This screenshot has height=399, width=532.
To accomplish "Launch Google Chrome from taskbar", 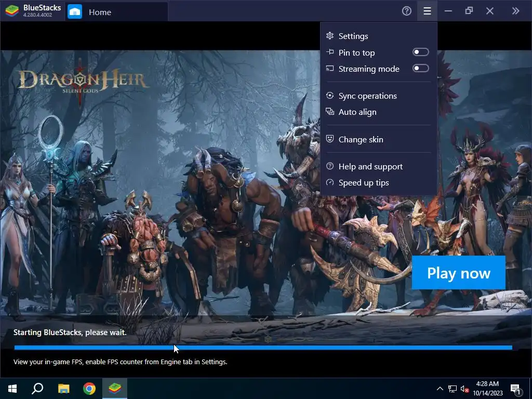I will click(89, 389).
